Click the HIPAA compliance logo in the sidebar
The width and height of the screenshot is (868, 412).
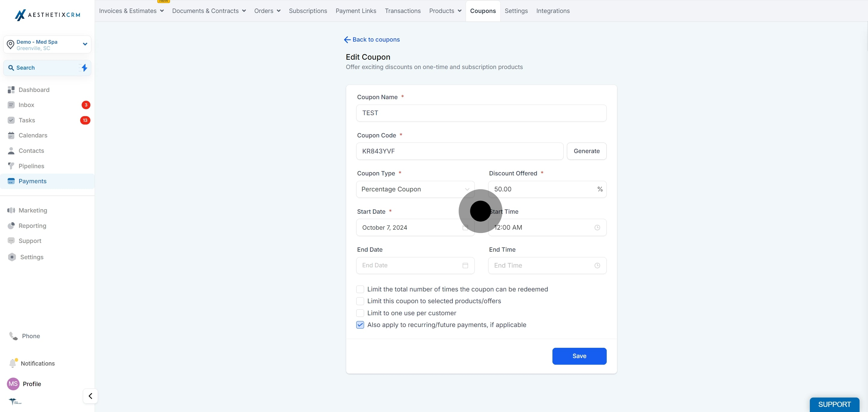(14, 401)
